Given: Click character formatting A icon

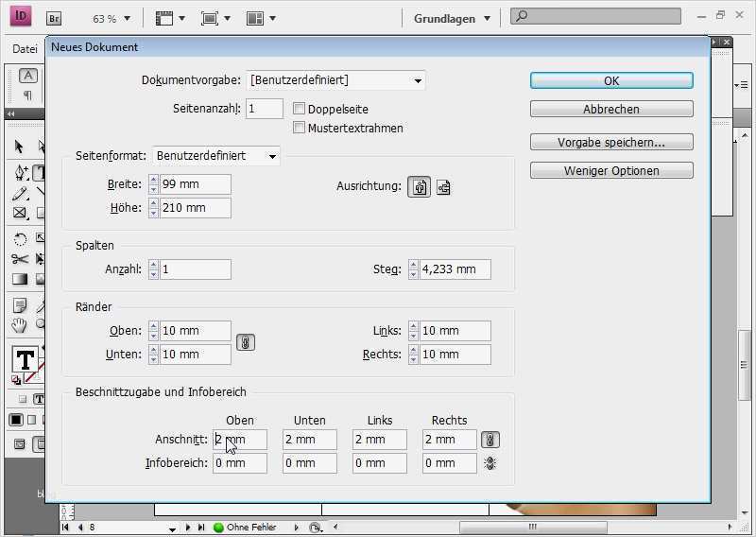Looking at the screenshot, I should click(28, 76).
